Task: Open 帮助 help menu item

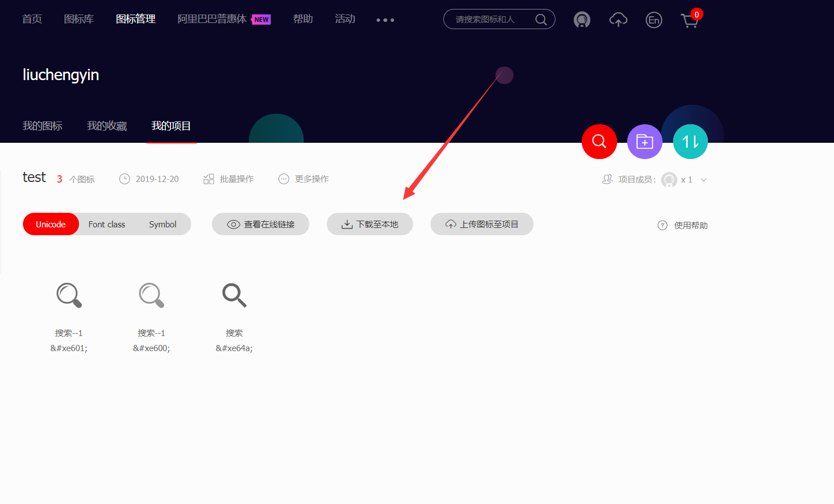Action: [303, 19]
